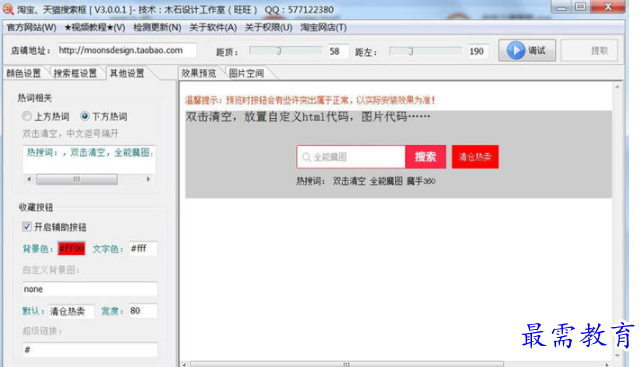The image size is (643, 367).
Task: Open the 关于权限(U) menu
Action: (268, 27)
